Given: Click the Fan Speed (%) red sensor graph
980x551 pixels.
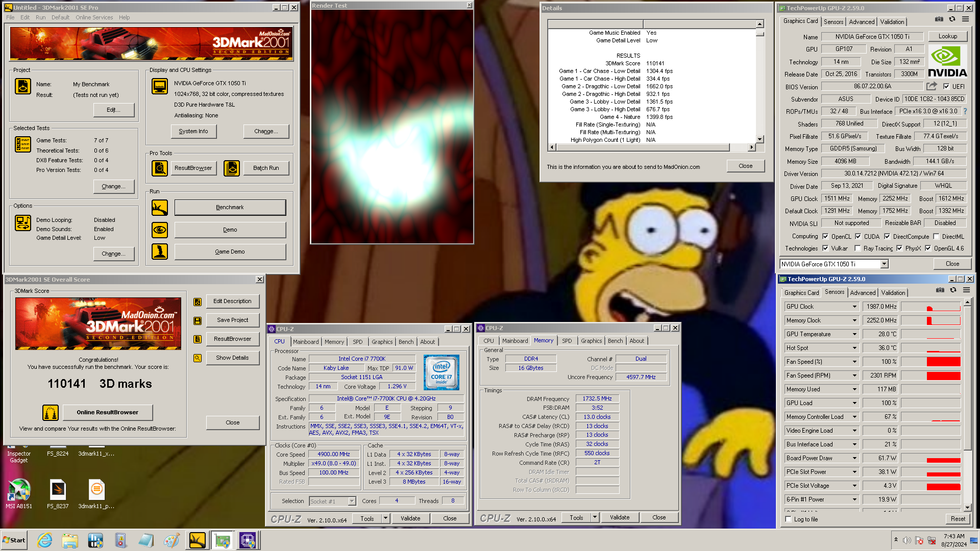Looking at the screenshot, I should 930,362.
